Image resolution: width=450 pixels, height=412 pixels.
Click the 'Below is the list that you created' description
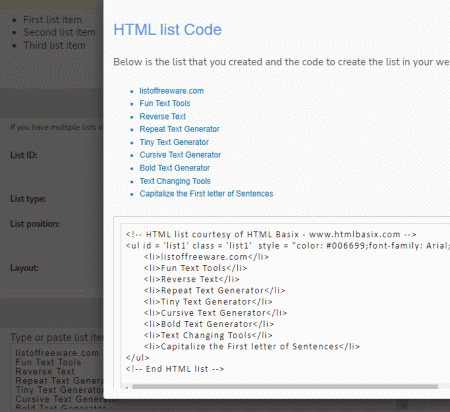282,62
